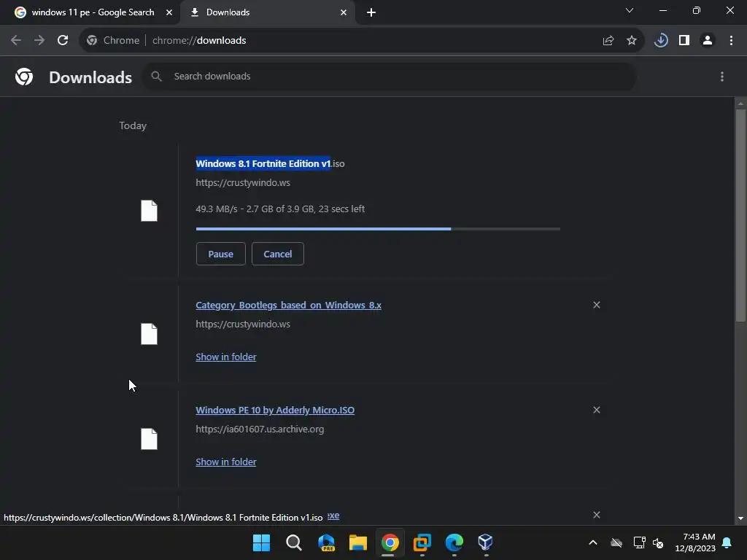Click the share page icon in address bar
The image size is (747, 560).
coord(608,41)
